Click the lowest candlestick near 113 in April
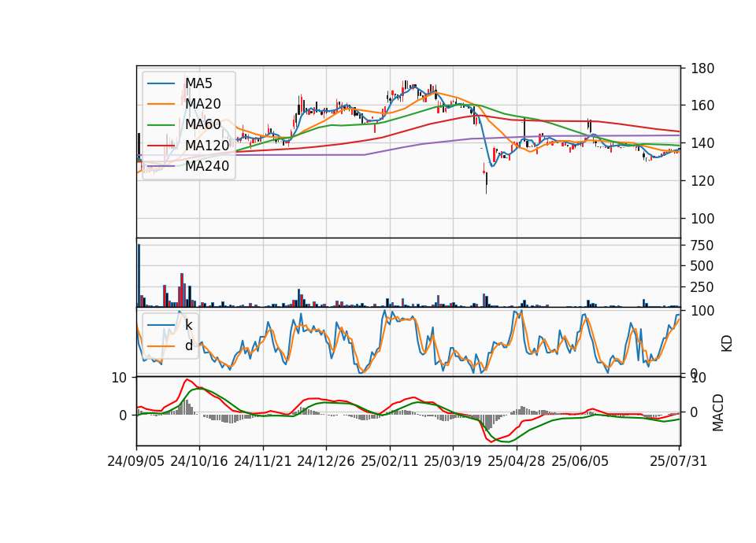Screen dimensions: 756x543 (x=487, y=182)
